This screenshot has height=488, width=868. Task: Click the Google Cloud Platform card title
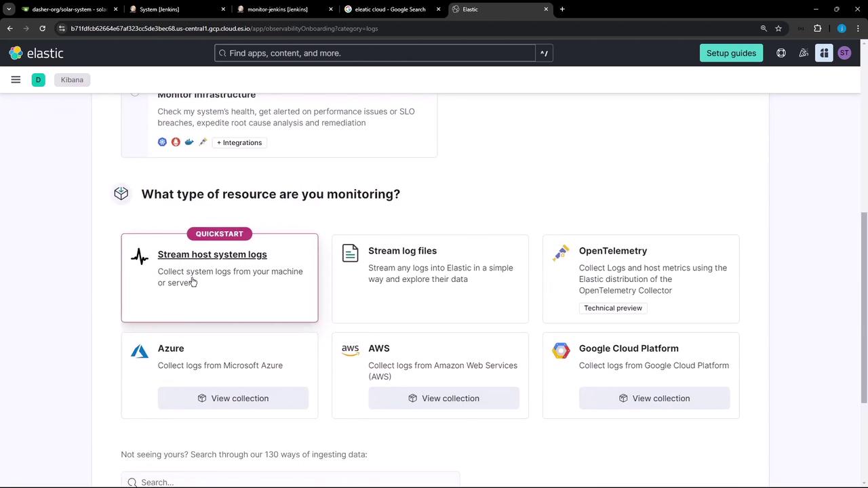pos(629,348)
